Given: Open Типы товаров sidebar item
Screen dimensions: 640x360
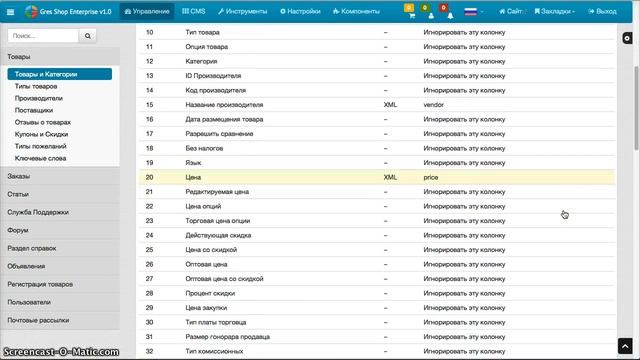Looking at the screenshot, I should coord(36,86).
